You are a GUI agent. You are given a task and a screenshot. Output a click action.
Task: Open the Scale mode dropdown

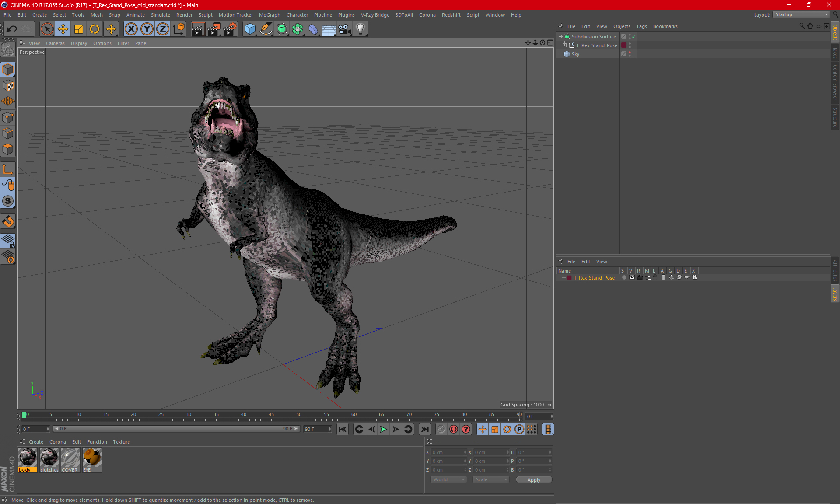click(491, 479)
